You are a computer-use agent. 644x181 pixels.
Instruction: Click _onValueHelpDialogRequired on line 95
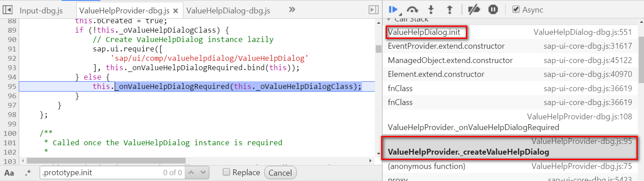coord(172,86)
